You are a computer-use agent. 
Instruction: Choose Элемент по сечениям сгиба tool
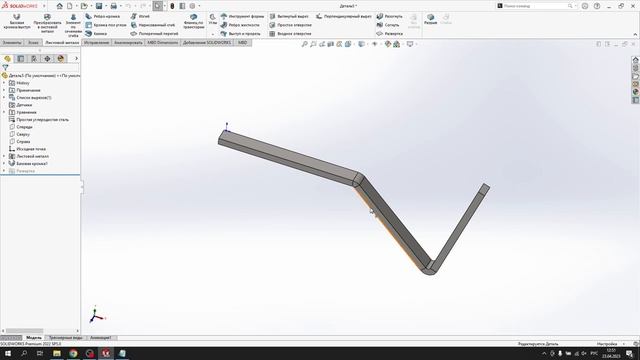coord(73,25)
